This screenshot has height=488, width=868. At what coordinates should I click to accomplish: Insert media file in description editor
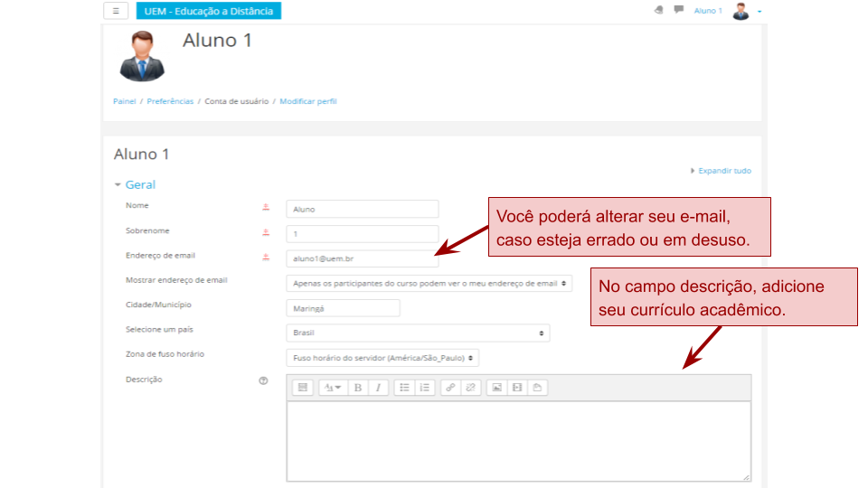pyautogui.click(x=516, y=388)
